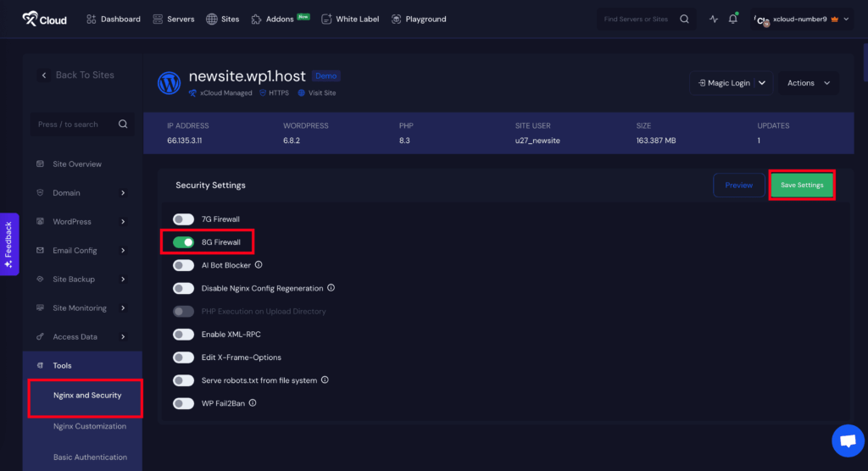Click the Preview button
The height and width of the screenshot is (471, 868).
pyautogui.click(x=739, y=185)
